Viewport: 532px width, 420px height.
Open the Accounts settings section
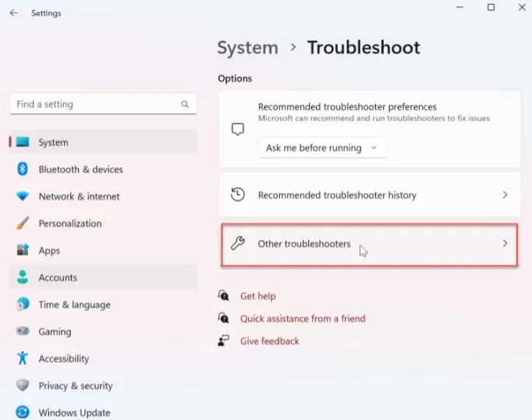click(x=58, y=277)
